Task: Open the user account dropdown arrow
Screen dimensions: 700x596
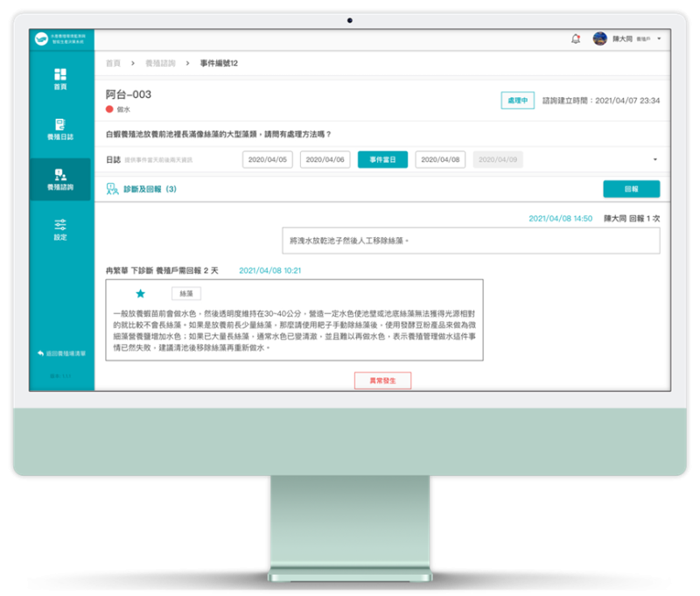Action: coord(658,39)
